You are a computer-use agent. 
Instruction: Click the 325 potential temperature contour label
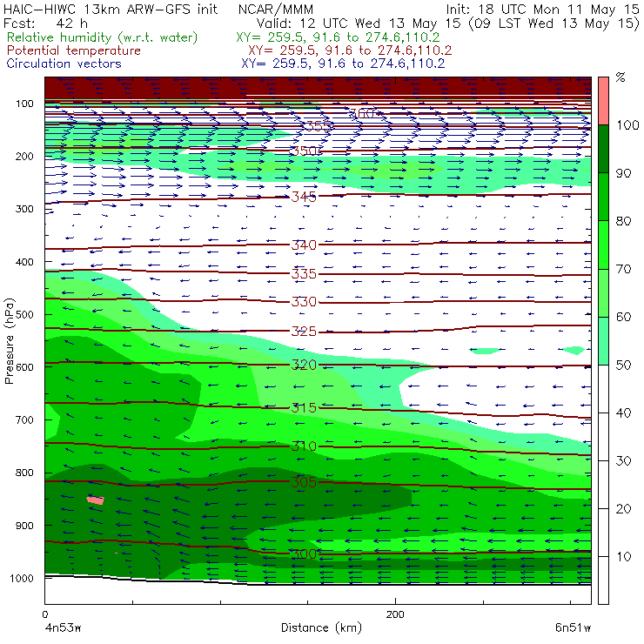pyautogui.click(x=304, y=331)
